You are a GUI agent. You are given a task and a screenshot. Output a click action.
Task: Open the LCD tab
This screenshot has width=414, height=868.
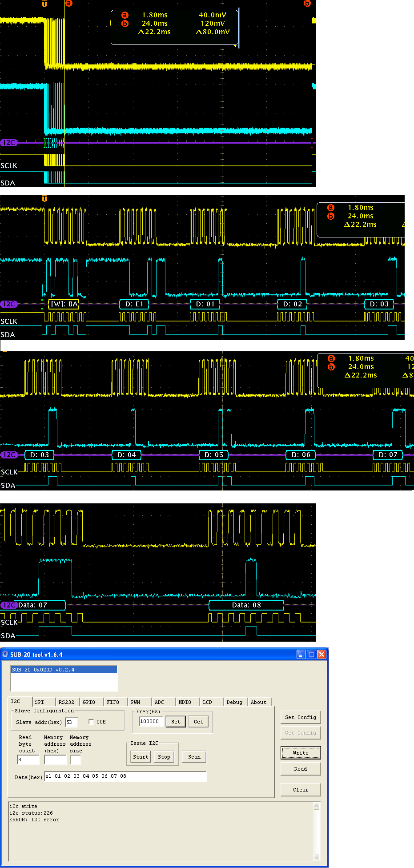coord(211,702)
